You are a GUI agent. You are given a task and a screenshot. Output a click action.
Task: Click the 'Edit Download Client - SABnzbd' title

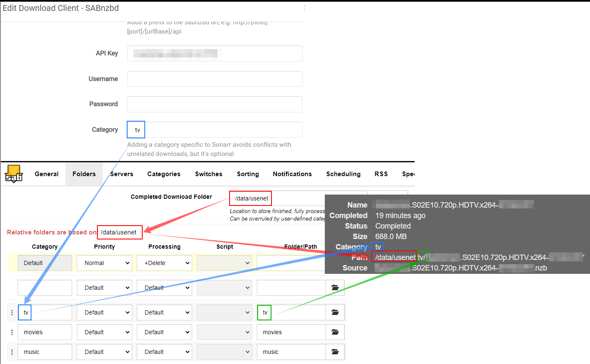click(x=61, y=8)
